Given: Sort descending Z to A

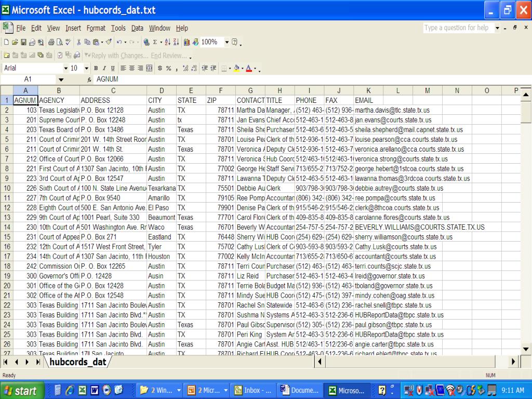Looking at the screenshot, I should point(176,42).
